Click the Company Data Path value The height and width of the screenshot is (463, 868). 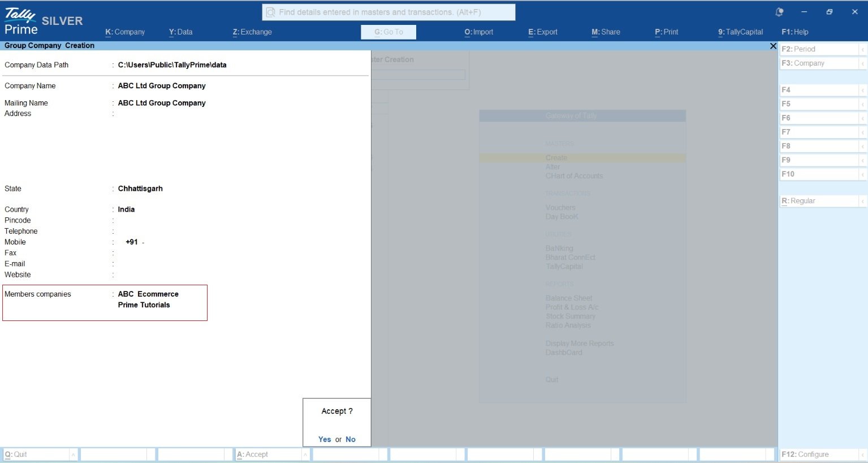point(172,65)
